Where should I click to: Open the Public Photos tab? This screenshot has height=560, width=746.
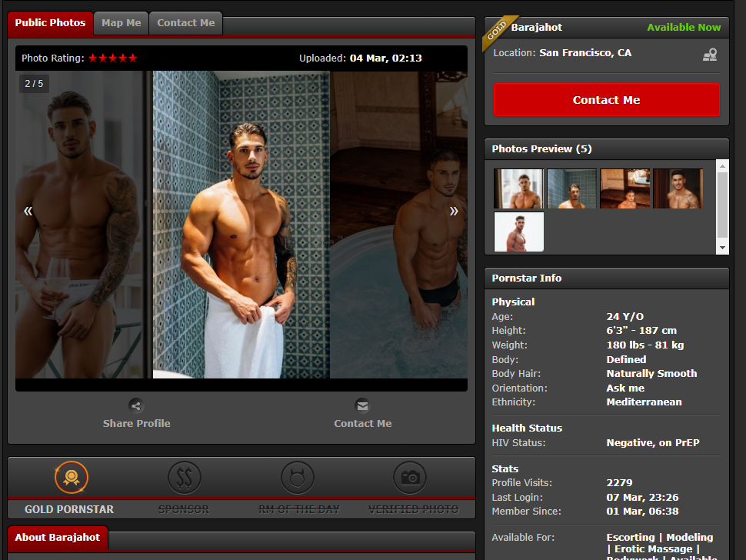[x=50, y=23]
